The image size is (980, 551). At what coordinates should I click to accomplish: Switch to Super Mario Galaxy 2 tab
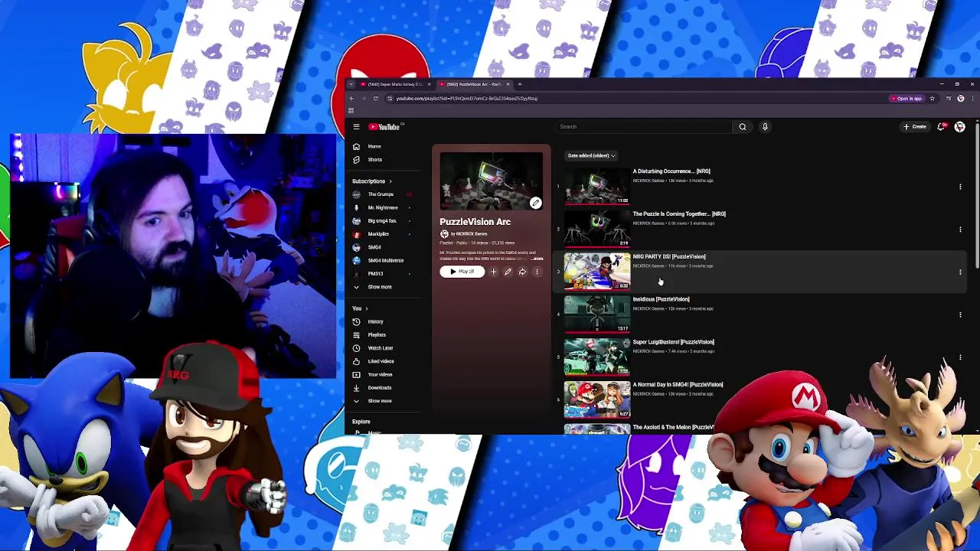pos(394,84)
